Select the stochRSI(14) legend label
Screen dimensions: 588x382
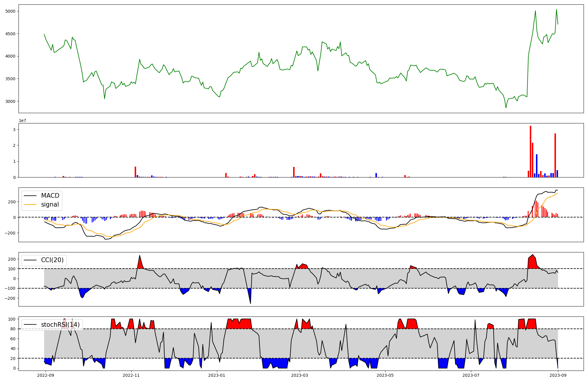tap(60, 324)
